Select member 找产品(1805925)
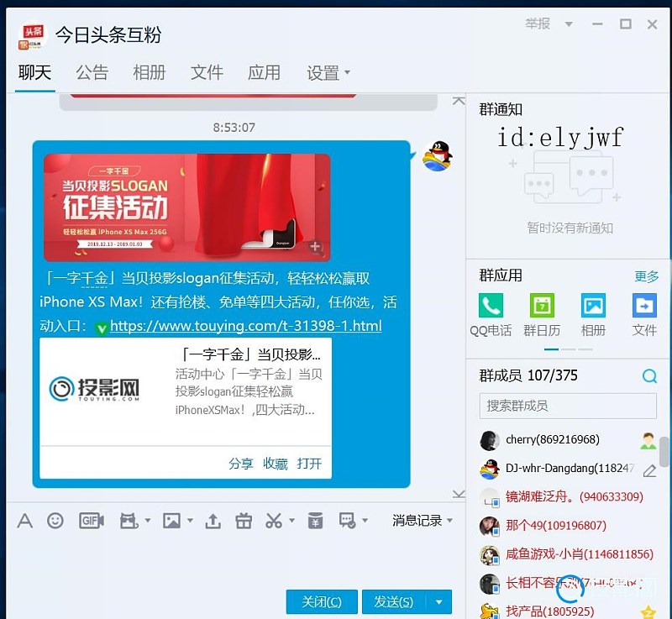Viewport: 672px width, 619px height. [x=568, y=611]
